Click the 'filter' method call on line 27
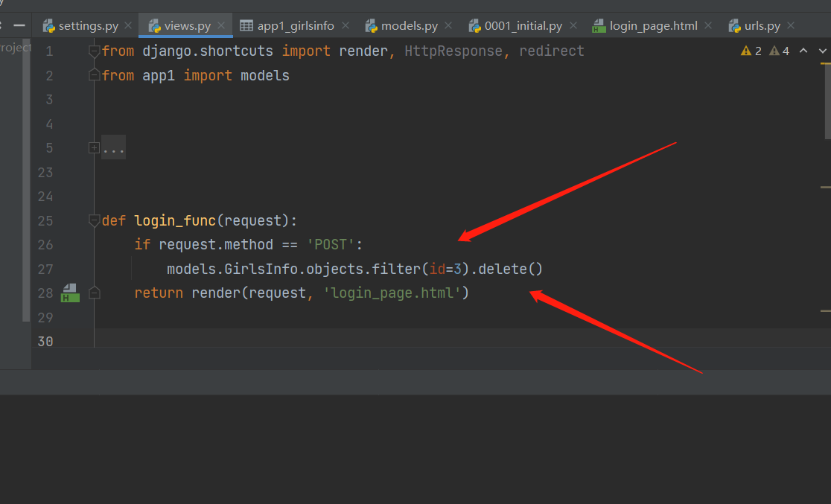Image resolution: width=831 pixels, height=504 pixels. coord(396,269)
